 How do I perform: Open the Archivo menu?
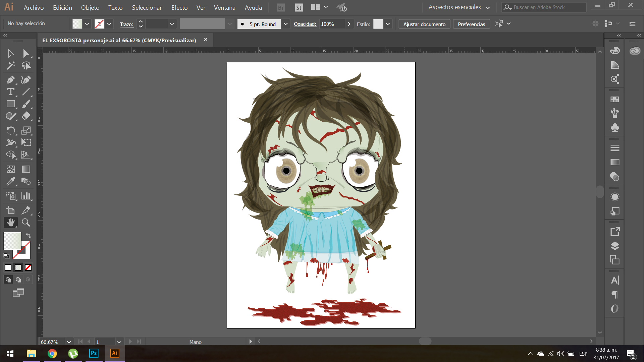pos(34,7)
